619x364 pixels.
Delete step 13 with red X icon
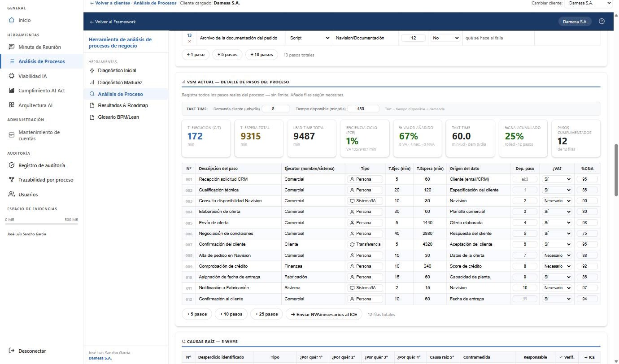[x=189, y=41]
